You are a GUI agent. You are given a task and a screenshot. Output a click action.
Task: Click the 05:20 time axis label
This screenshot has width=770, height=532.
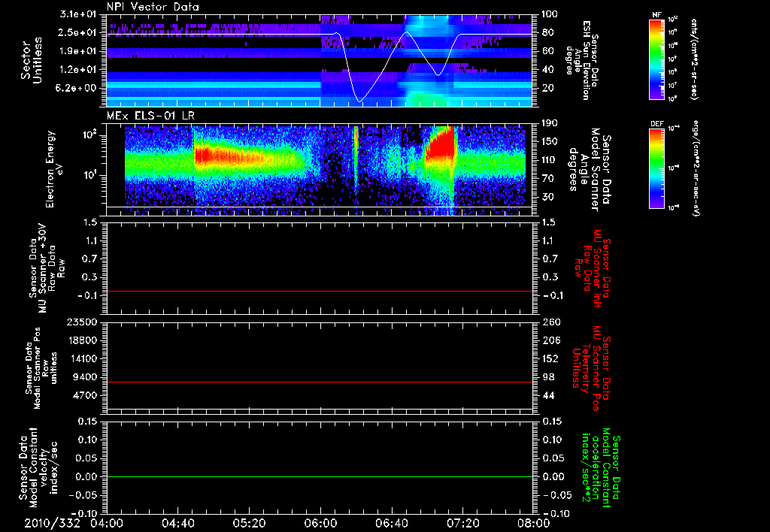pyautogui.click(x=249, y=523)
